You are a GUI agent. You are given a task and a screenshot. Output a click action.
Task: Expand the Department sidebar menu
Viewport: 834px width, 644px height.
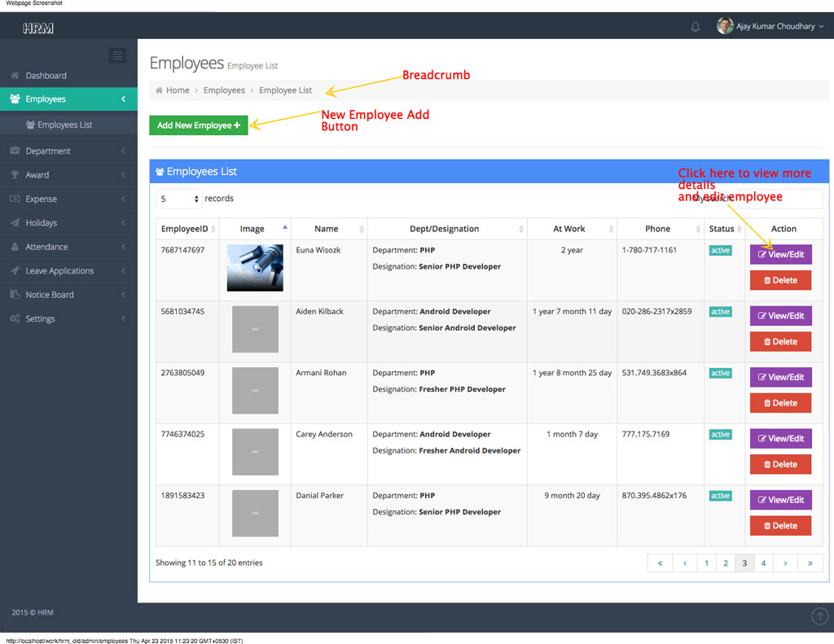48,151
